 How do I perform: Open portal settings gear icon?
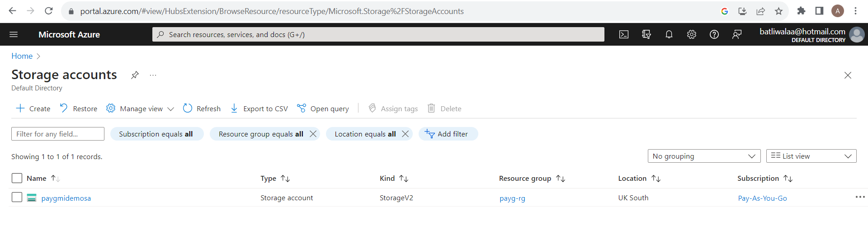coord(692,35)
